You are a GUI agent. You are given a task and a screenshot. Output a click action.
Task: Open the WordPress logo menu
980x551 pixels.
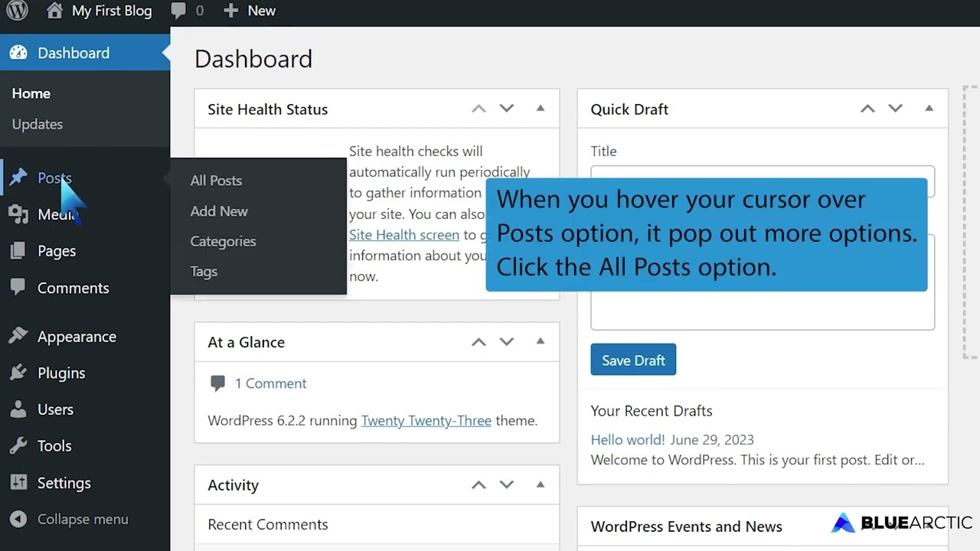click(x=17, y=11)
